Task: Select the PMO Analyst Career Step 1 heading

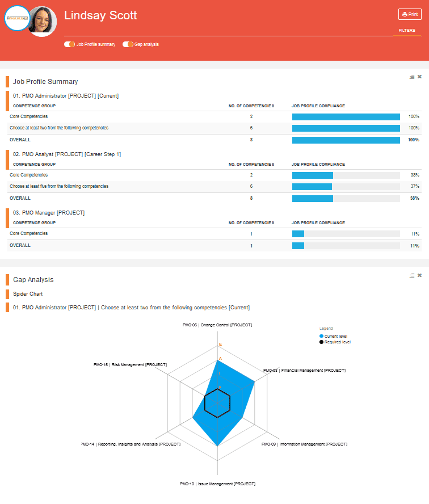Action: pos(67,154)
